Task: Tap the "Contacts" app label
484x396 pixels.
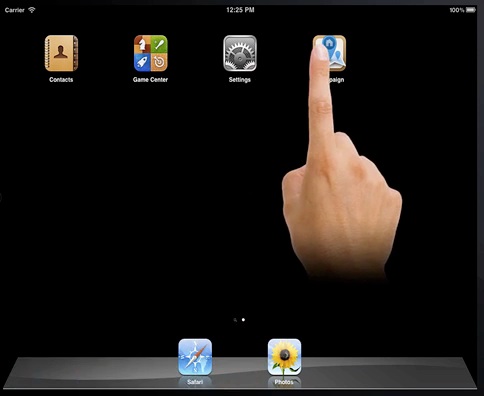Action: (61, 80)
